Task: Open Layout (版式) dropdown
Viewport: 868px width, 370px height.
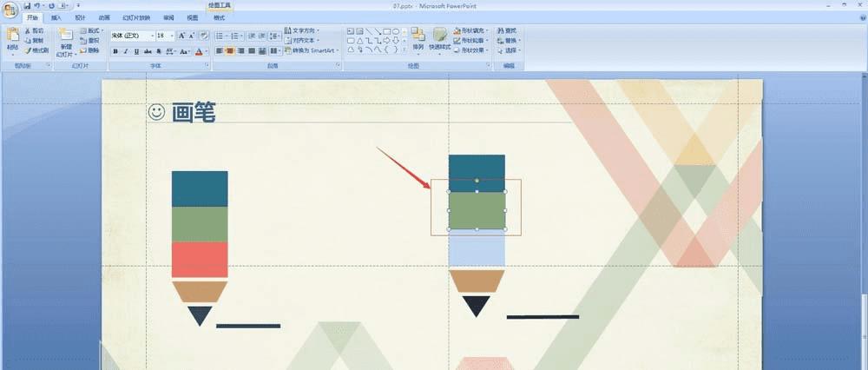Action: [91, 30]
